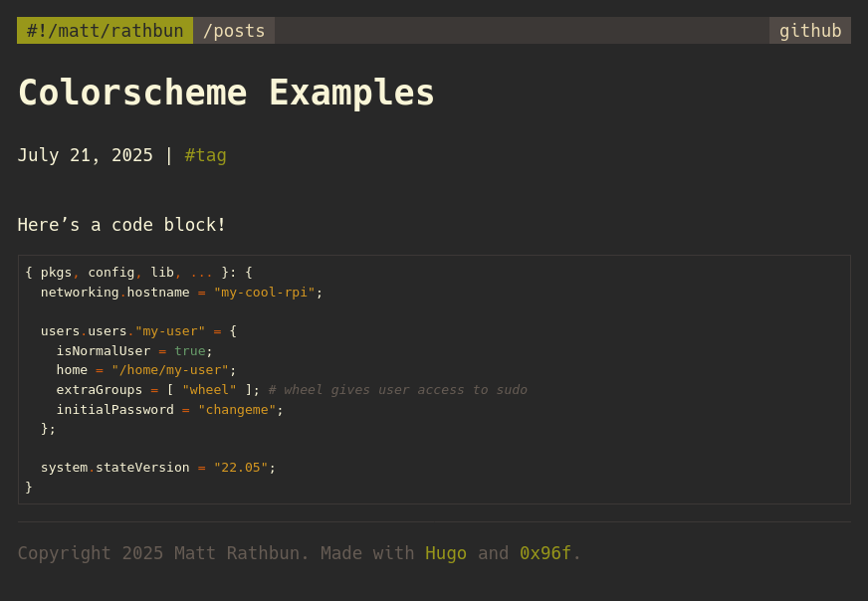
Task: Go to the /posts navigation item
Action: (x=234, y=31)
